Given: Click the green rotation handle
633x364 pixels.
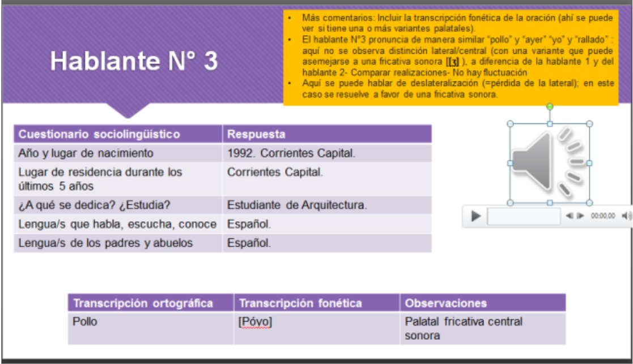Looking at the screenshot, I should pyautogui.click(x=549, y=106).
